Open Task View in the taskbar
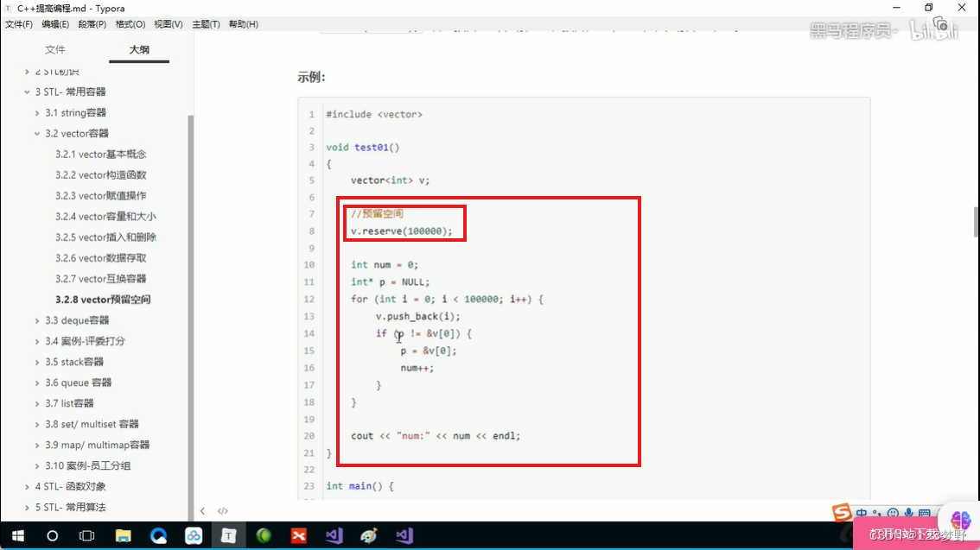The image size is (980, 550). (87, 535)
